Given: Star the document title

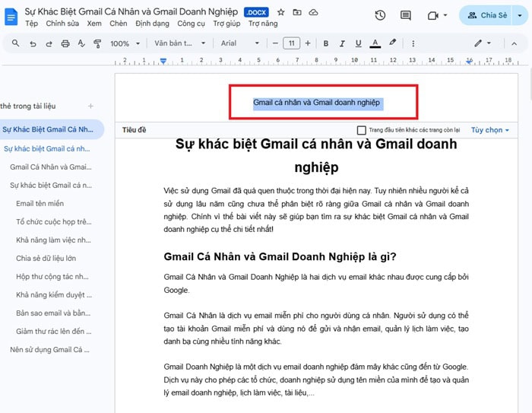Looking at the screenshot, I should click(x=280, y=13).
